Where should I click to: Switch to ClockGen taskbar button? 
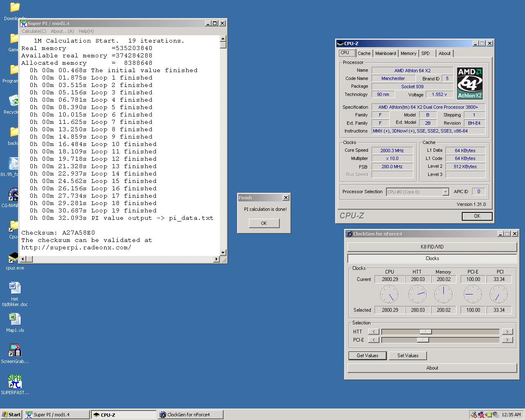click(x=191, y=415)
